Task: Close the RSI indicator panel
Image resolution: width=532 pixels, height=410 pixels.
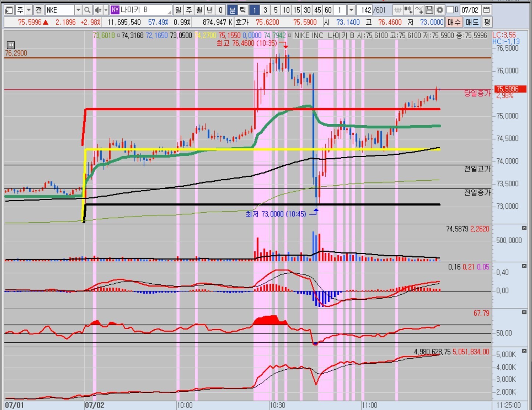Action: [x=524, y=312]
